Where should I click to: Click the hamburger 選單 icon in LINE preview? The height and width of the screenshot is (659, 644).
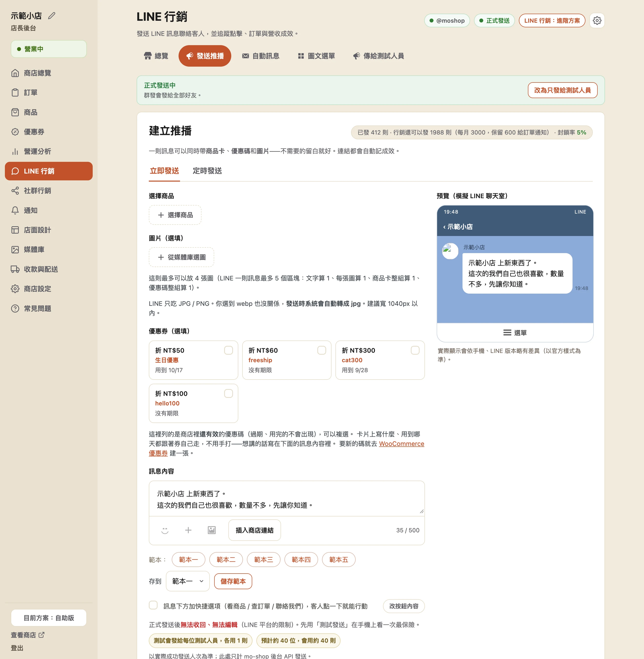point(507,333)
